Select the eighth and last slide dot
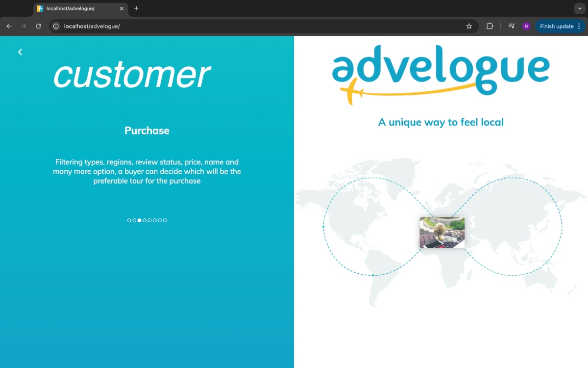 coord(165,220)
